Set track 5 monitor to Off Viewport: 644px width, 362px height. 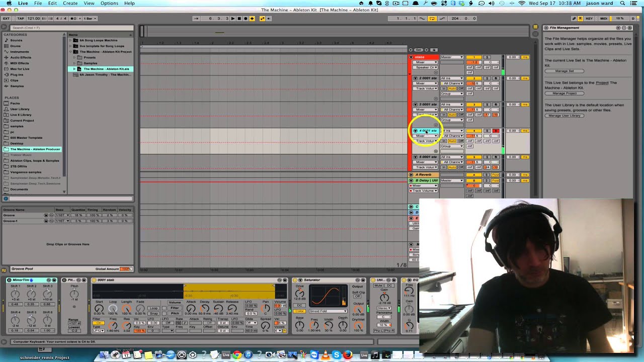[460, 167]
